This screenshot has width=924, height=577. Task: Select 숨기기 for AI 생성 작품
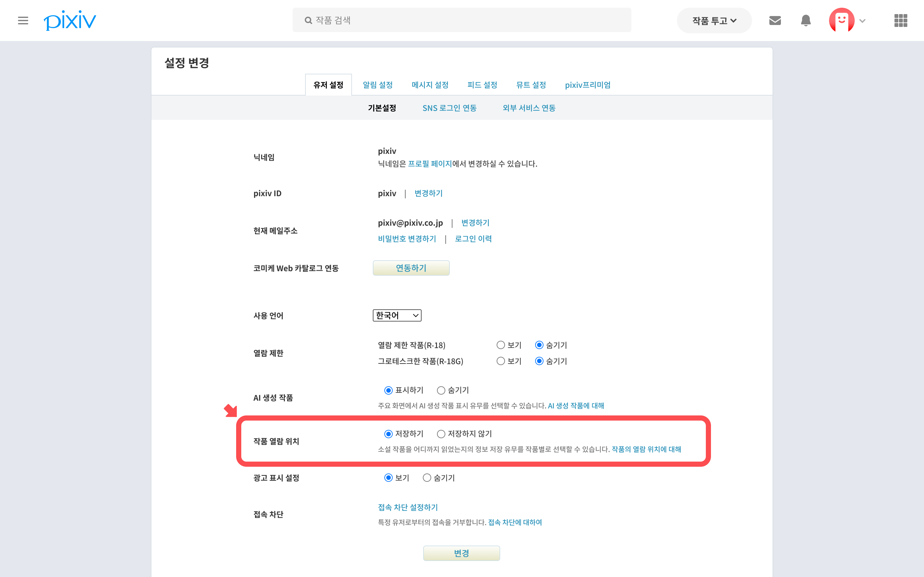[x=441, y=390]
